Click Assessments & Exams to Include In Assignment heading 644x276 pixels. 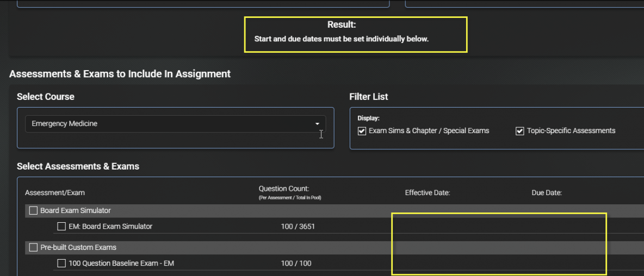tap(120, 74)
